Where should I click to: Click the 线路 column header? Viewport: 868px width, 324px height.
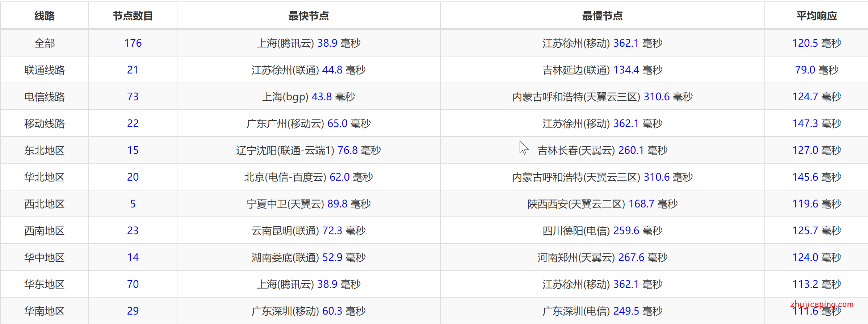point(45,16)
